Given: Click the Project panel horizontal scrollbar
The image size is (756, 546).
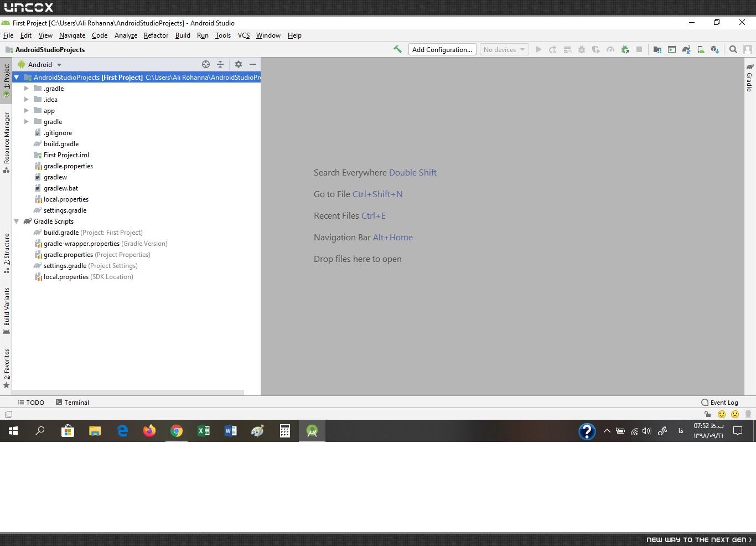Looking at the screenshot, I should coord(128,393).
